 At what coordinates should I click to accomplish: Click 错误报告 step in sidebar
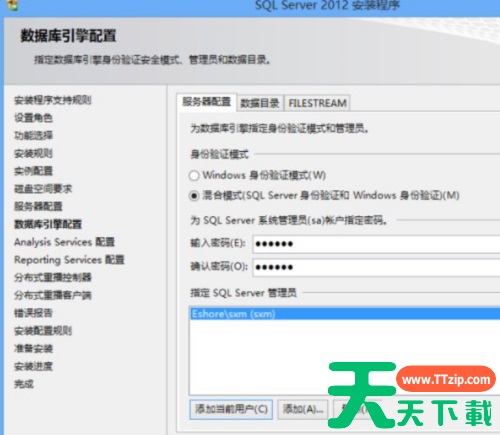33,313
